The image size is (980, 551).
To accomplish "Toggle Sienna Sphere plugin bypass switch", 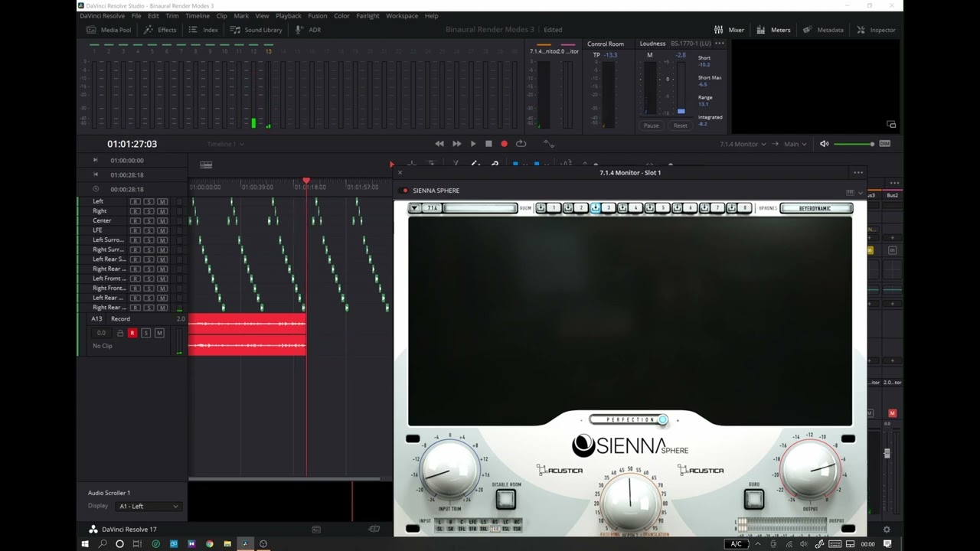I will click(405, 191).
